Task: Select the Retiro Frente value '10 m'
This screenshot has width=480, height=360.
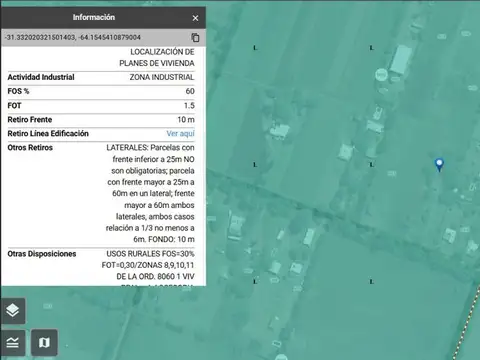Action: 186,119
